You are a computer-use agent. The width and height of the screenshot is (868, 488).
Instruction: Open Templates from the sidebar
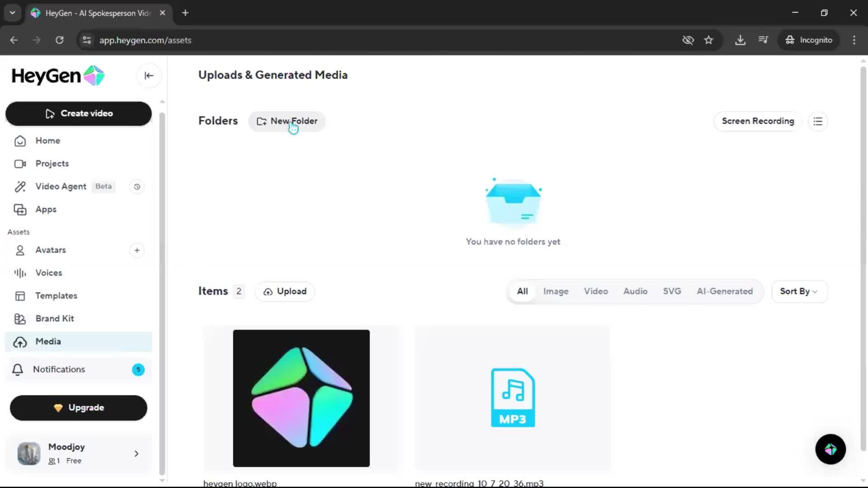point(57,296)
